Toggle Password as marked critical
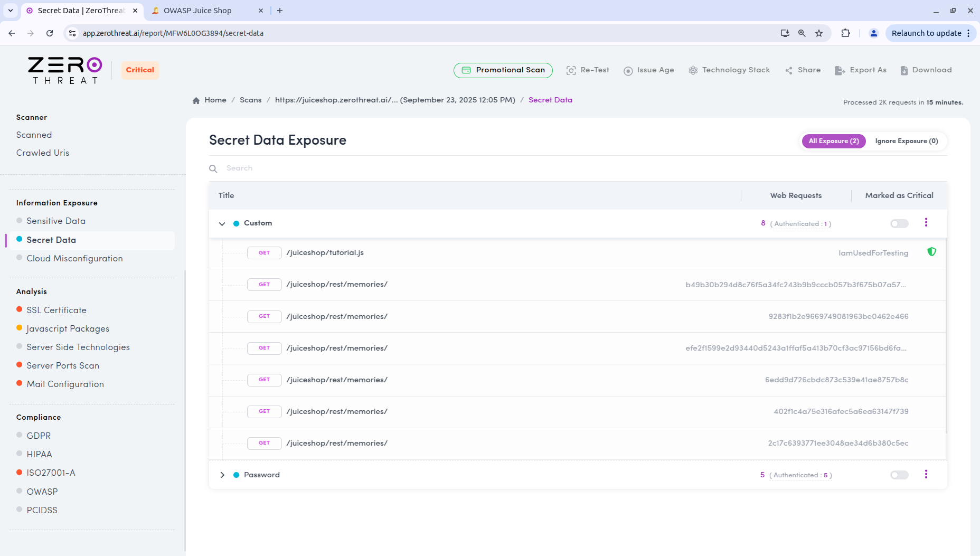 [899, 475]
